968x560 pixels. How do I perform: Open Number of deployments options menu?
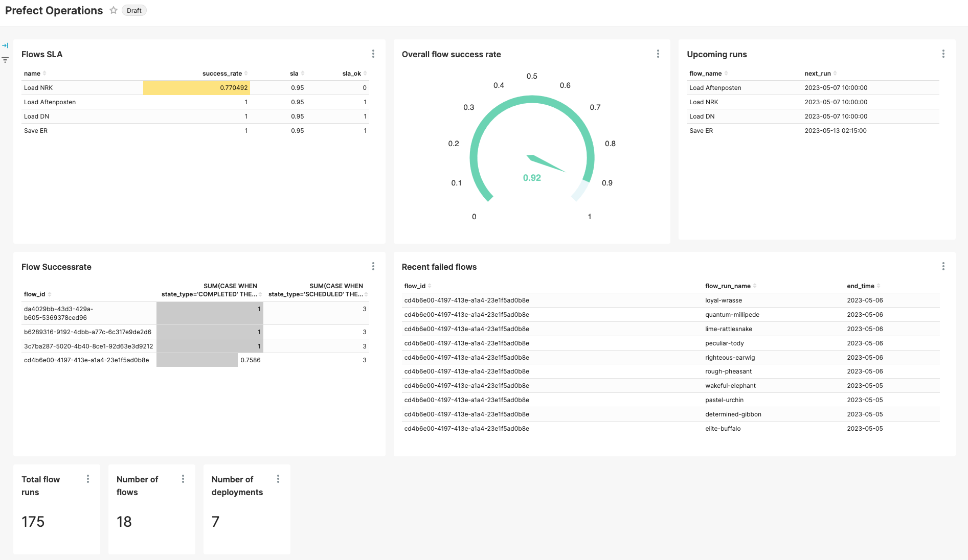point(278,479)
